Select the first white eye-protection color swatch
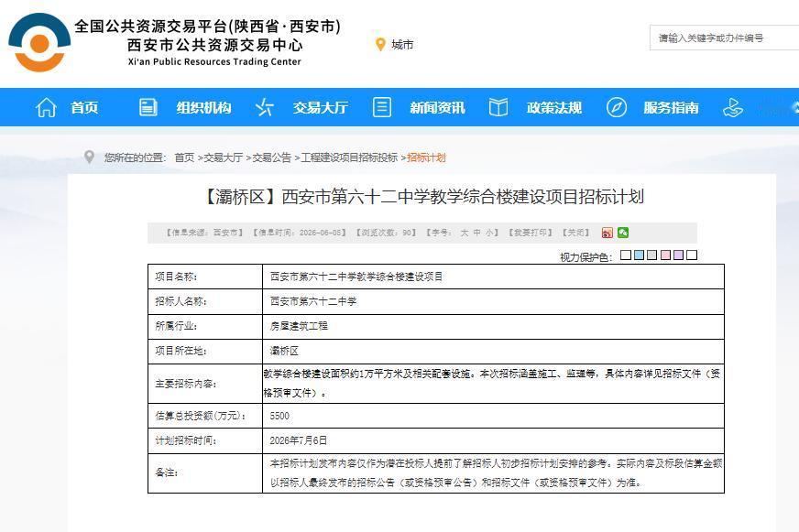 coord(626,255)
